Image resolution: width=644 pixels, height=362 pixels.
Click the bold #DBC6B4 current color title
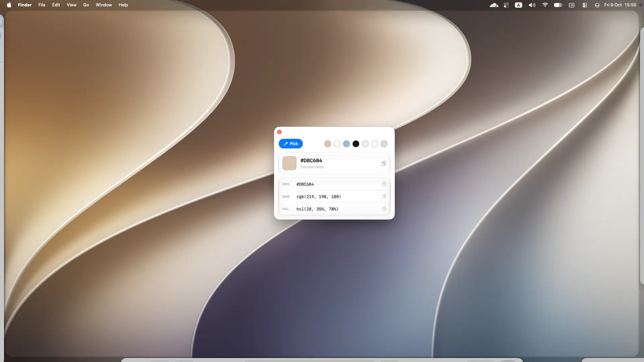311,161
